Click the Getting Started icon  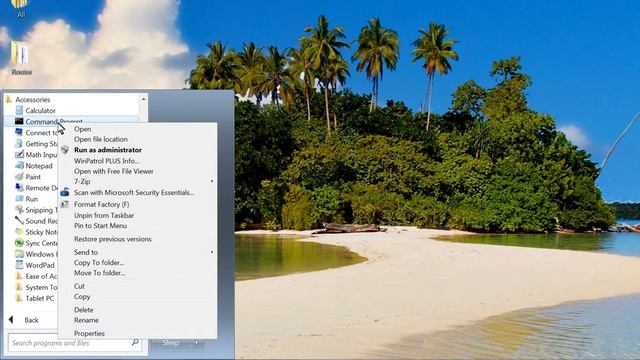[19, 143]
